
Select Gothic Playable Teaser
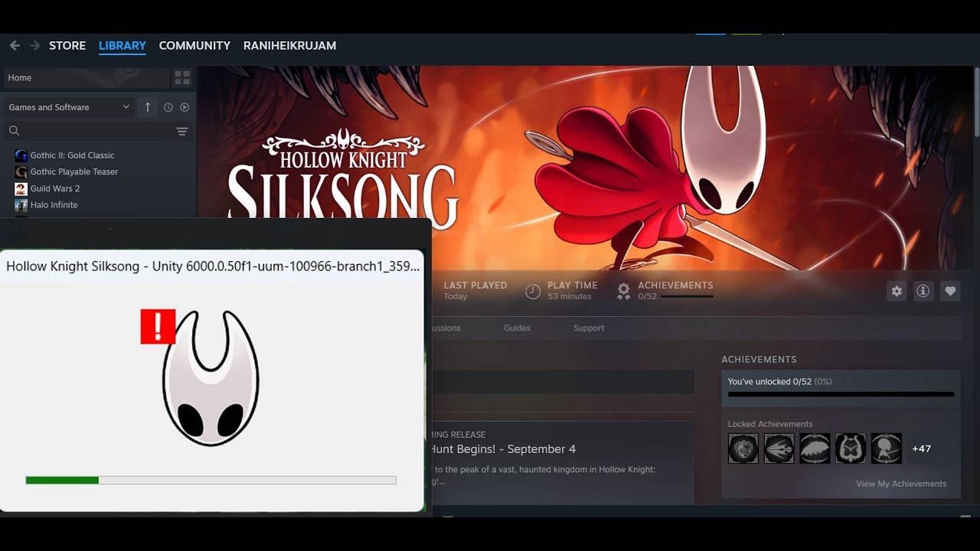[74, 172]
